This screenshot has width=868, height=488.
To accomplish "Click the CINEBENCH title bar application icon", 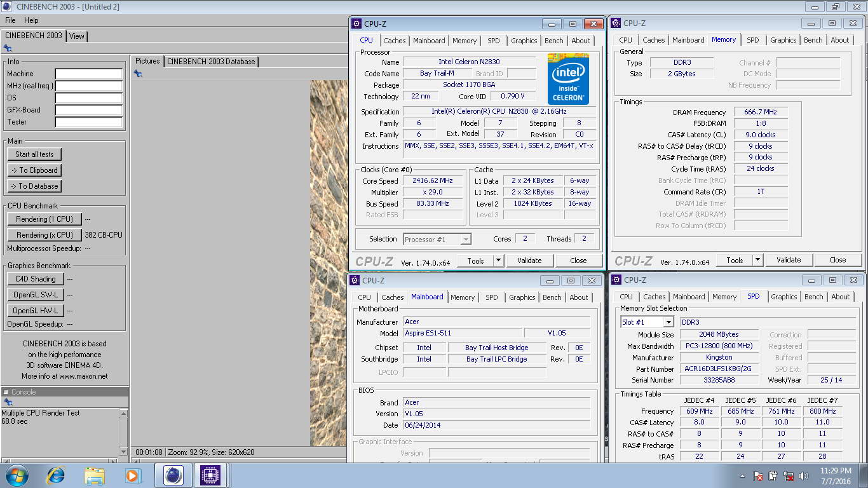I will click(8, 6).
